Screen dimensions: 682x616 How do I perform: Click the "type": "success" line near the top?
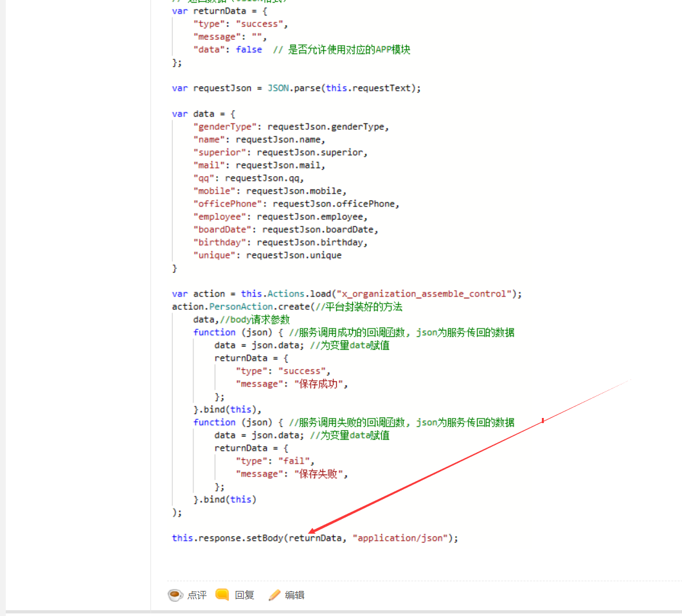click(x=240, y=24)
